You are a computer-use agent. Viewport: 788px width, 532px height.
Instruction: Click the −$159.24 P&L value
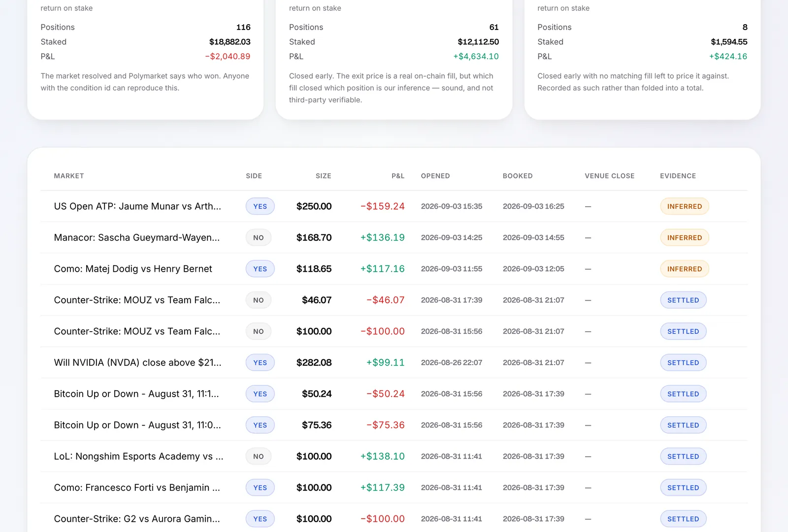(x=383, y=206)
